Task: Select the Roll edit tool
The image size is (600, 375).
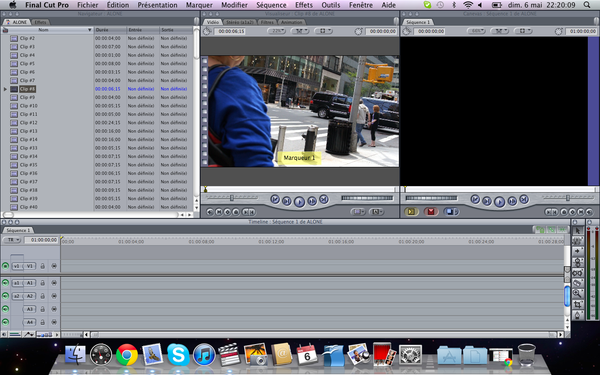Action: click(577, 262)
